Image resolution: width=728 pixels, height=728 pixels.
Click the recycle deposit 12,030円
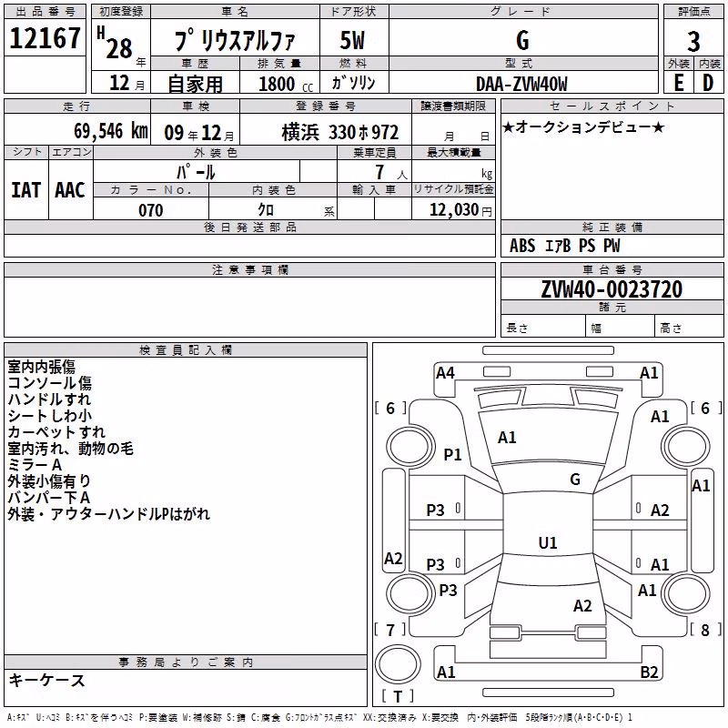pyautogui.click(x=460, y=210)
